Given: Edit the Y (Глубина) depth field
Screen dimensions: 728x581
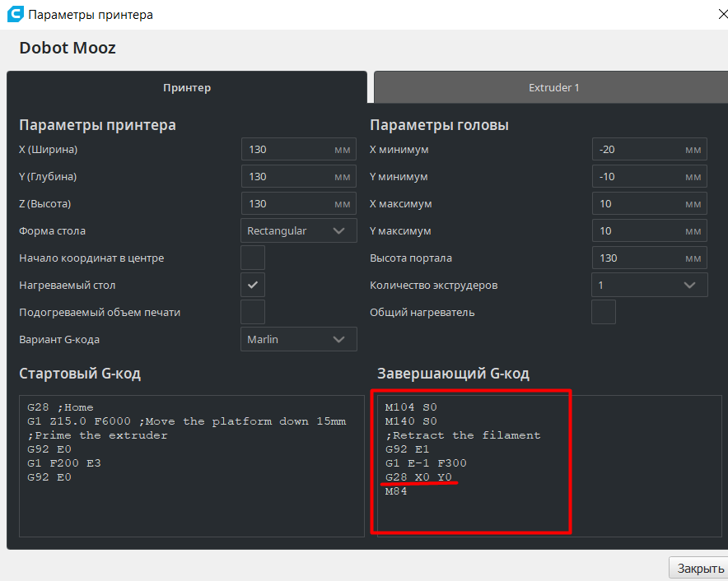Looking at the screenshot, I should (299, 176).
